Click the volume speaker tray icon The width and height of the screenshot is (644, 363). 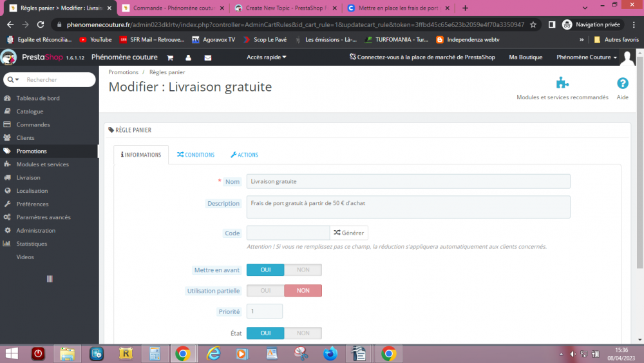(x=573, y=354)
